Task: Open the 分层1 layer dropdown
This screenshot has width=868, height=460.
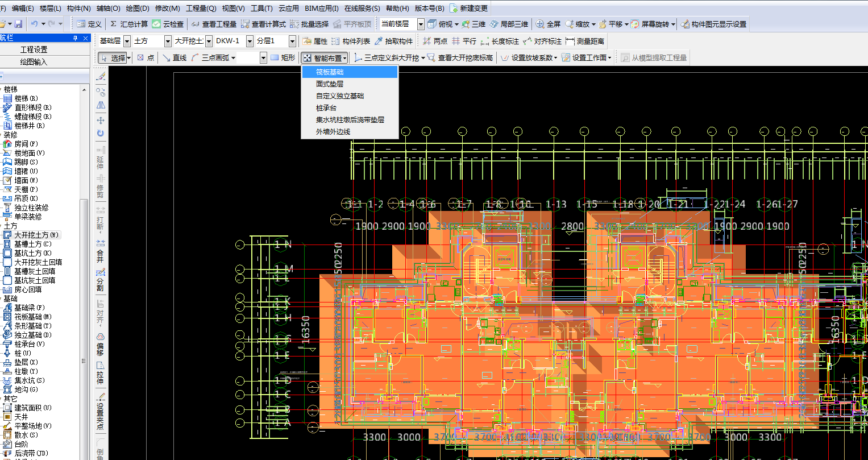Action: coord(292,41)
